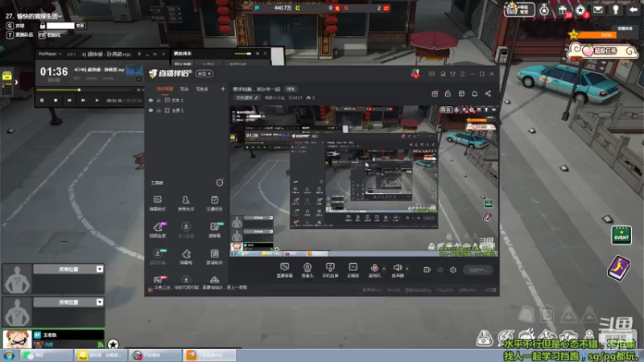Viewport: 644px width, 362px height.
Task: Expand speaker options arrow
Action: pos(407,269)
